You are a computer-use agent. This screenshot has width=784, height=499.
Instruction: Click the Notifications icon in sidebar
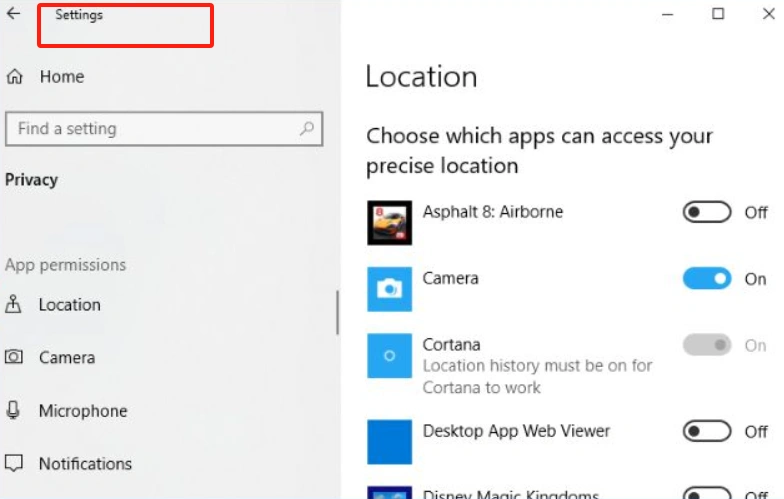click(x=14, y=464)
